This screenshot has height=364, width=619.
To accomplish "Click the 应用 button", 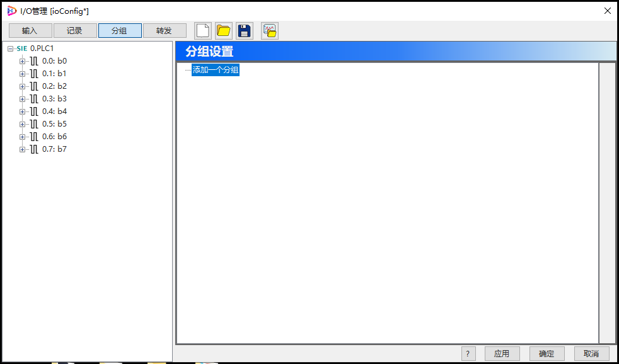I will [x=502, y=353].
